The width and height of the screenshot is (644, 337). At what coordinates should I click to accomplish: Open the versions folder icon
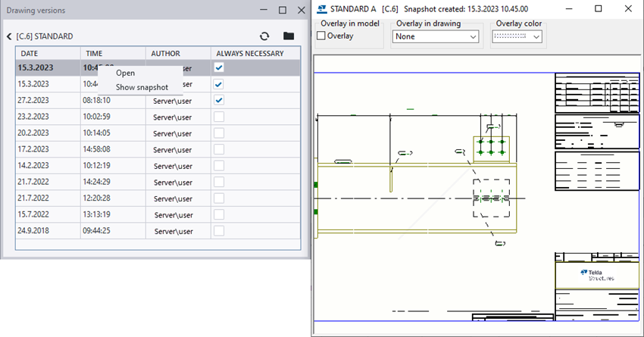[288, 36]
